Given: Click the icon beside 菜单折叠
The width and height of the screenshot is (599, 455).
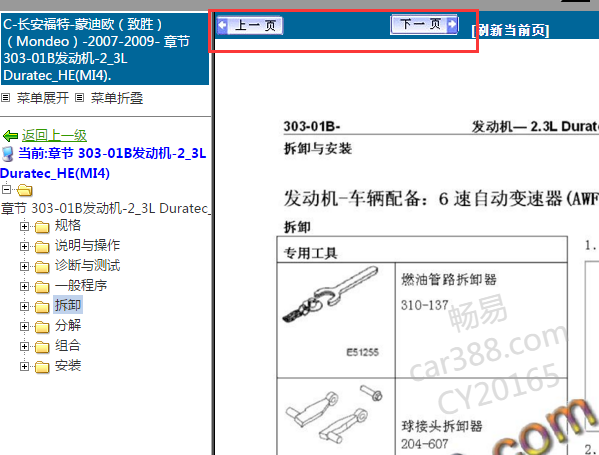Looking at the screenshot, I should coord(79,98).
